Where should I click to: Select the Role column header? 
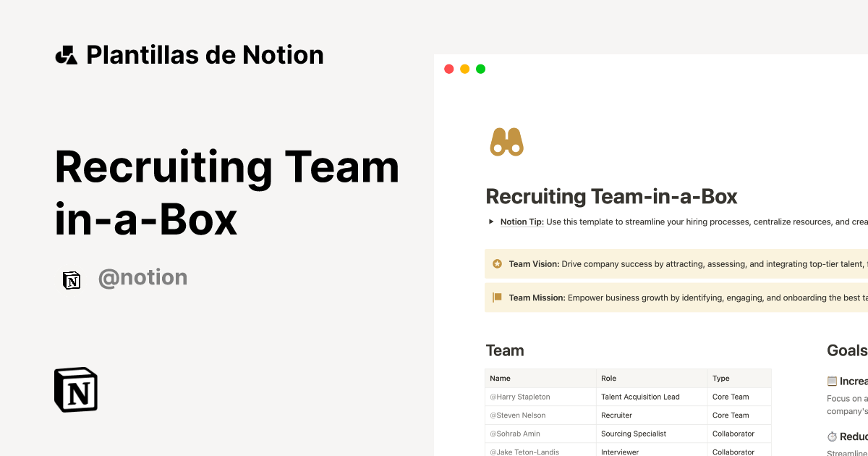[x=608, y=378]
